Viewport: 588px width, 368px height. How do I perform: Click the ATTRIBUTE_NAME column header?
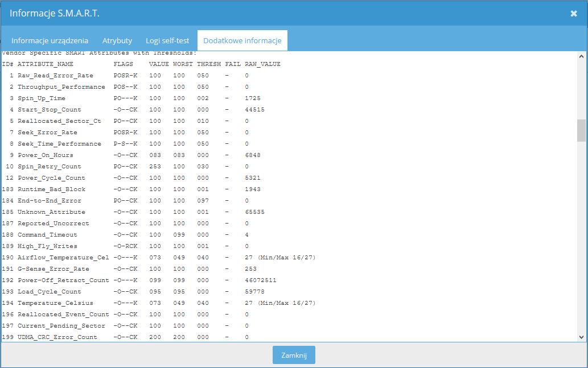(46, 64)
